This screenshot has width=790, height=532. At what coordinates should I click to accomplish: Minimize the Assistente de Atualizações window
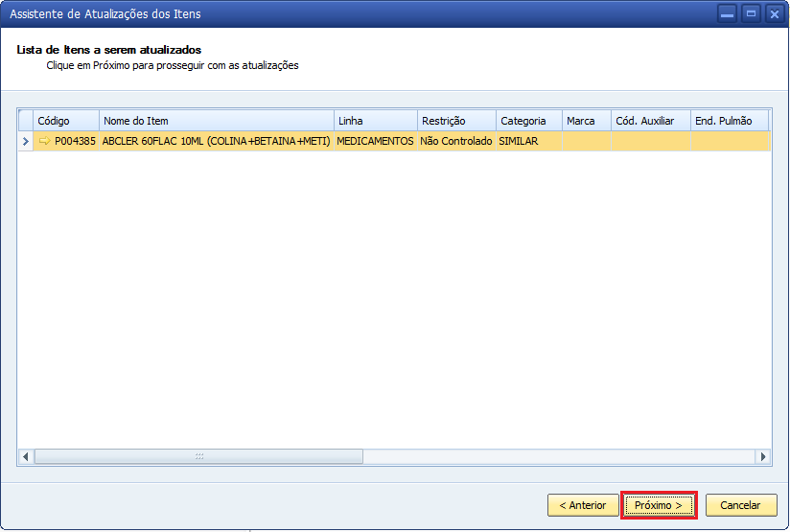727,14
